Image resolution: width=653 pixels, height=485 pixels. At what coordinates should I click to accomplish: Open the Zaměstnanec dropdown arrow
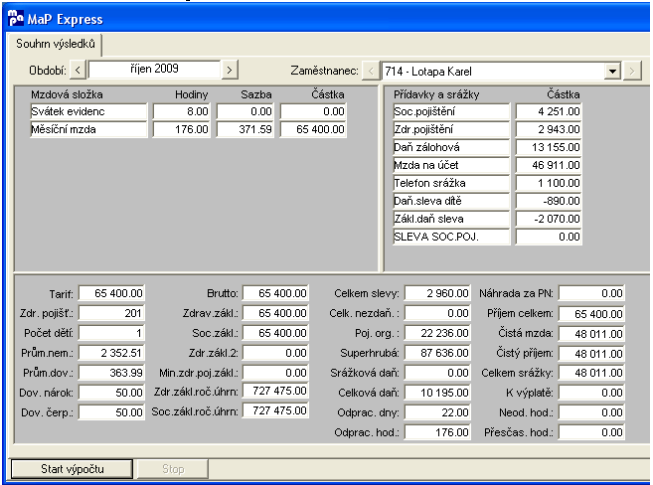(613, 71)
